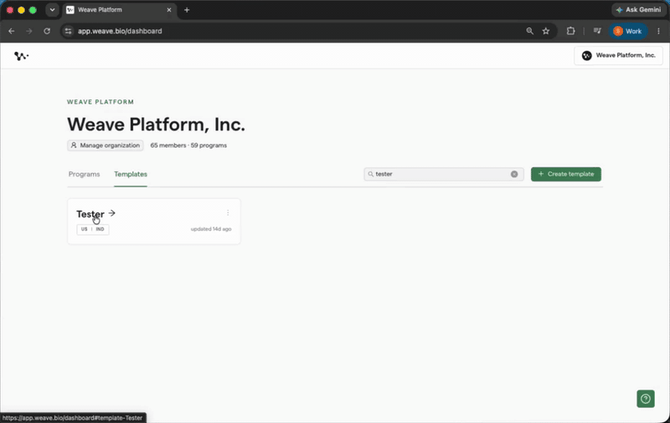Click the Manage organization button
670x423 pixels.
(x=105, y=145)
